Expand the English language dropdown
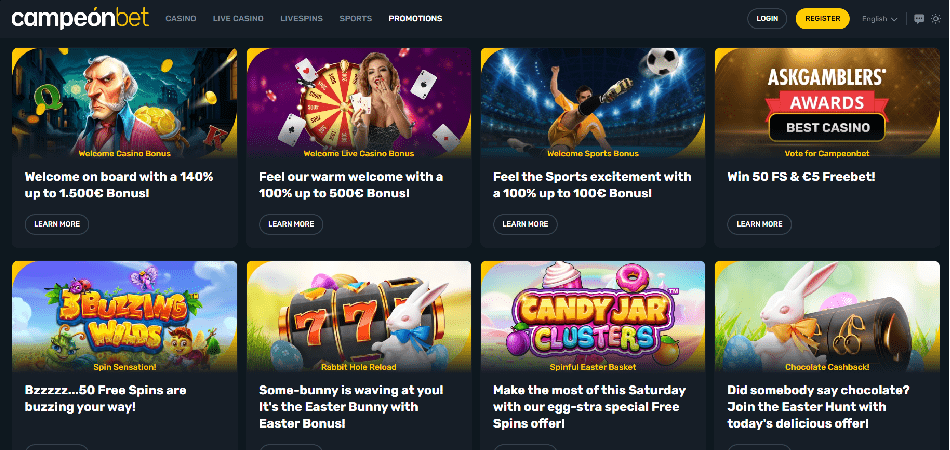 pos(879,19)
